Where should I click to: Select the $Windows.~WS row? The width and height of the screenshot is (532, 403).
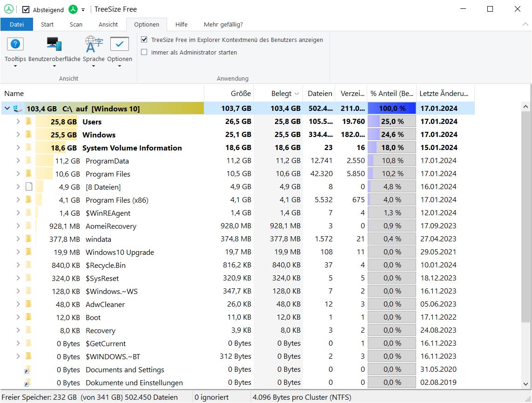pyautogui.click(x=237, y=291)
